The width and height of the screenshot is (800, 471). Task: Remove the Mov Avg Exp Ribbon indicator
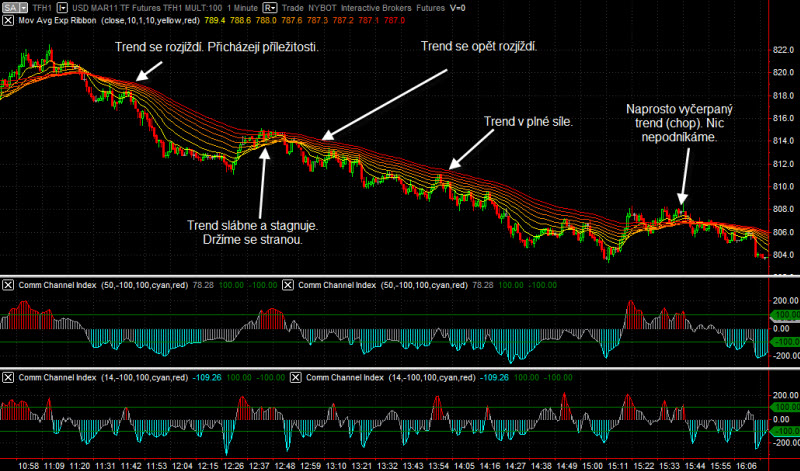(x=8, y=20)
